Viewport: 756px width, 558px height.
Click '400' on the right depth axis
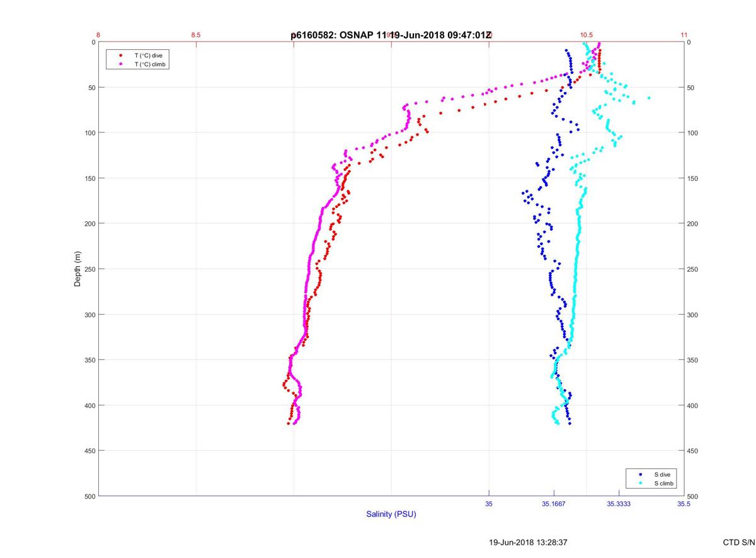pos(693,405)
